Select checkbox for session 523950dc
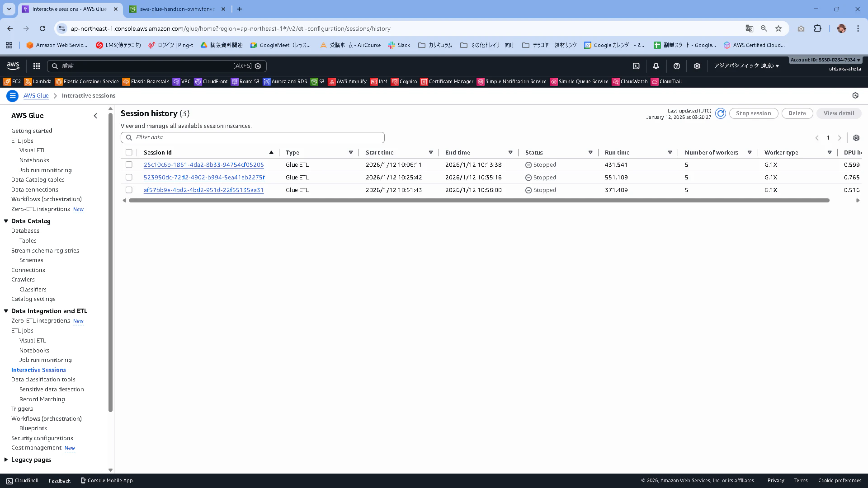This screenshot has height=488, width=868. 129,178
